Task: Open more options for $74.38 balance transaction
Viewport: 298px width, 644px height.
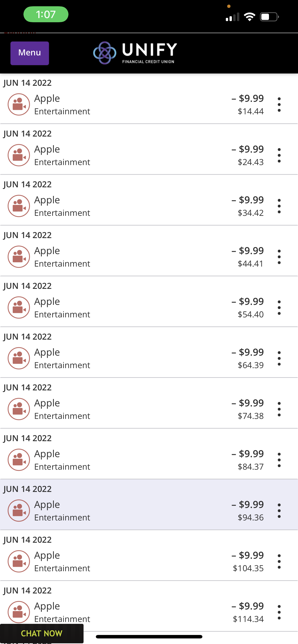Action: point(279,409)
